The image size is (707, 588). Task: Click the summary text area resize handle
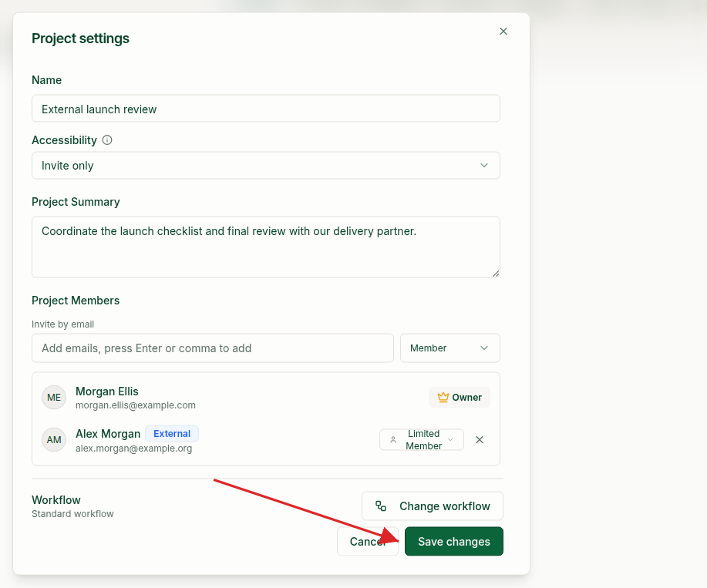[x=496, y=274]
